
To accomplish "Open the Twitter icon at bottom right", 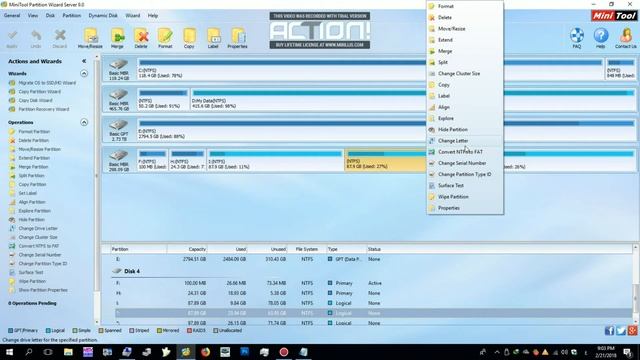I will [621, 331].
